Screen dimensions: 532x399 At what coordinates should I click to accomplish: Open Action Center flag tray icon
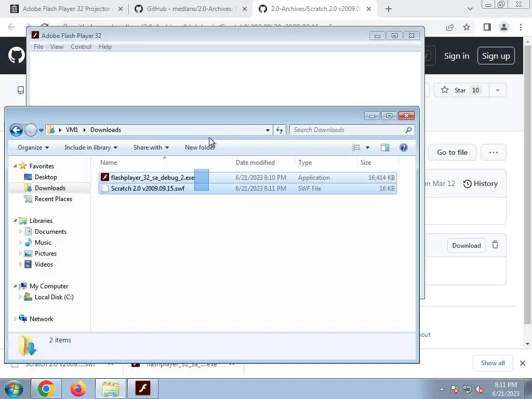(x=454, y=390)
